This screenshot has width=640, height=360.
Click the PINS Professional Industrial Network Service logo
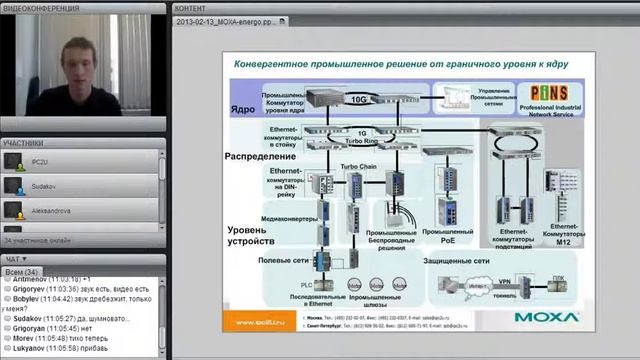coord(550,100)
